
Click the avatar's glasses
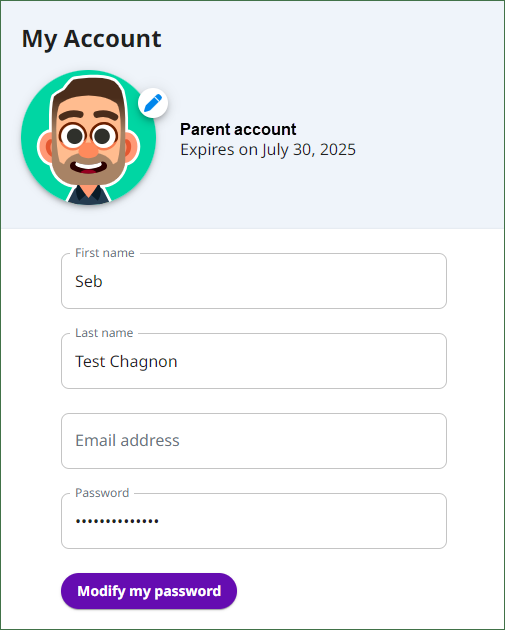point(89,136)
